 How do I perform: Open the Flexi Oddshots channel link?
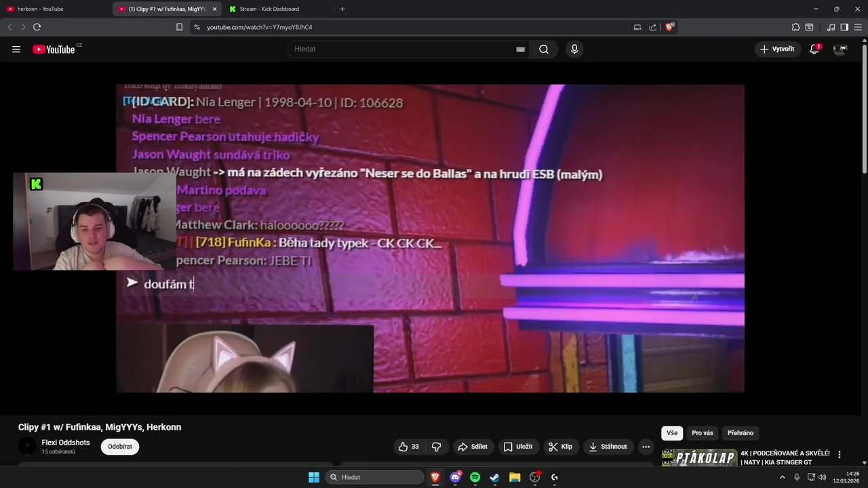66,443
